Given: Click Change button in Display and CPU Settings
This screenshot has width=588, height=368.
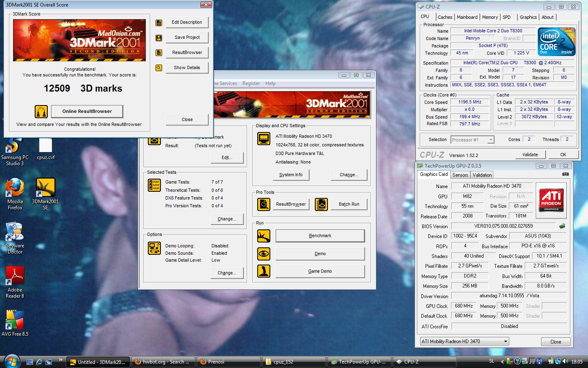Looking at the screenshot, I should coord(349,175).
